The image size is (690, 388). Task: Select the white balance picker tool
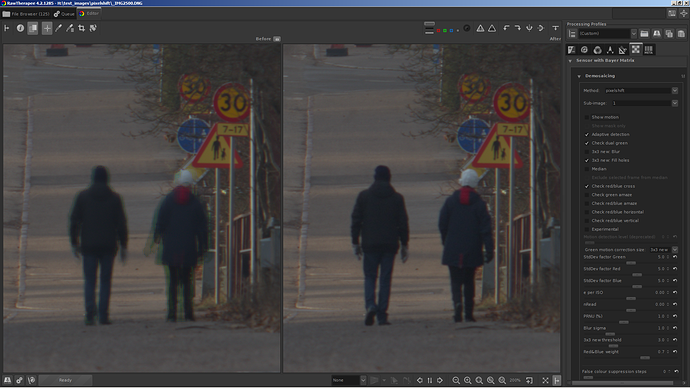click(59, 28)
